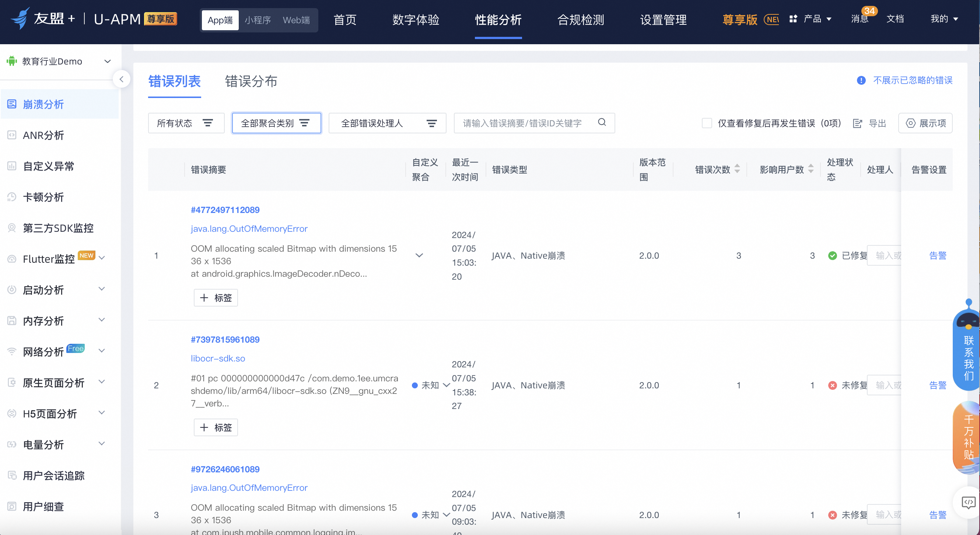Click the crash analysis sidebar icon
980x535 pixels.
pyautogui.click(x=12, y=104)
